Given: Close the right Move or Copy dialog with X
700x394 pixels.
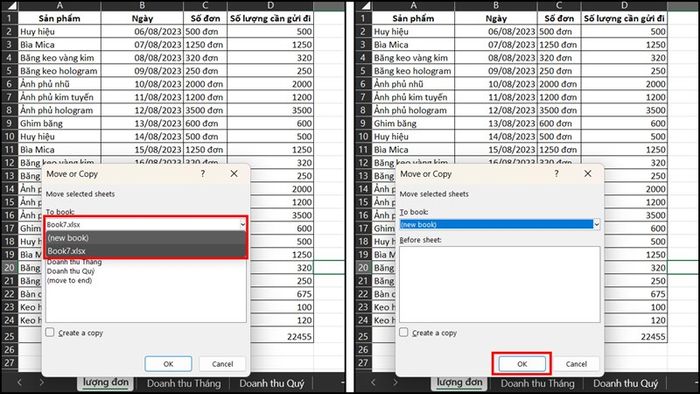Looking at the screenshot, I should [x=588, y=174].
